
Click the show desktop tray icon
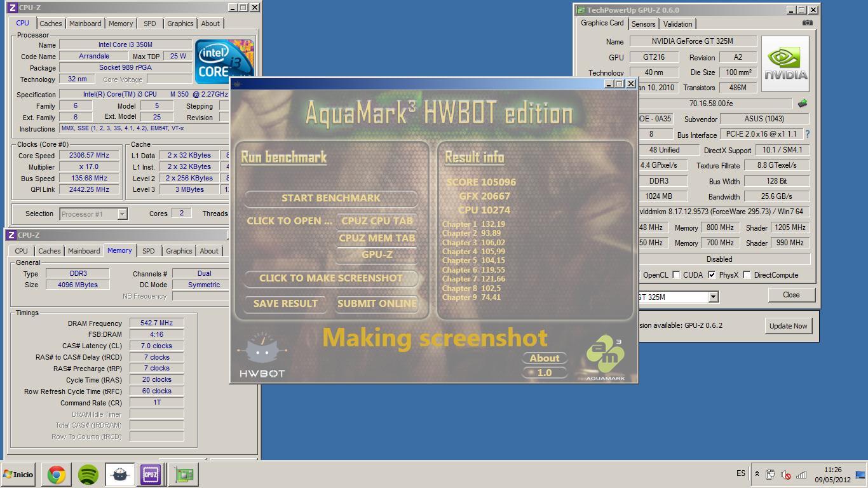click(860, 475)
